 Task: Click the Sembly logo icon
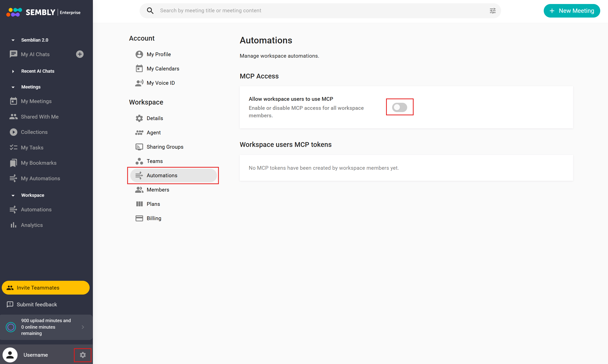(x=14, y=12)
